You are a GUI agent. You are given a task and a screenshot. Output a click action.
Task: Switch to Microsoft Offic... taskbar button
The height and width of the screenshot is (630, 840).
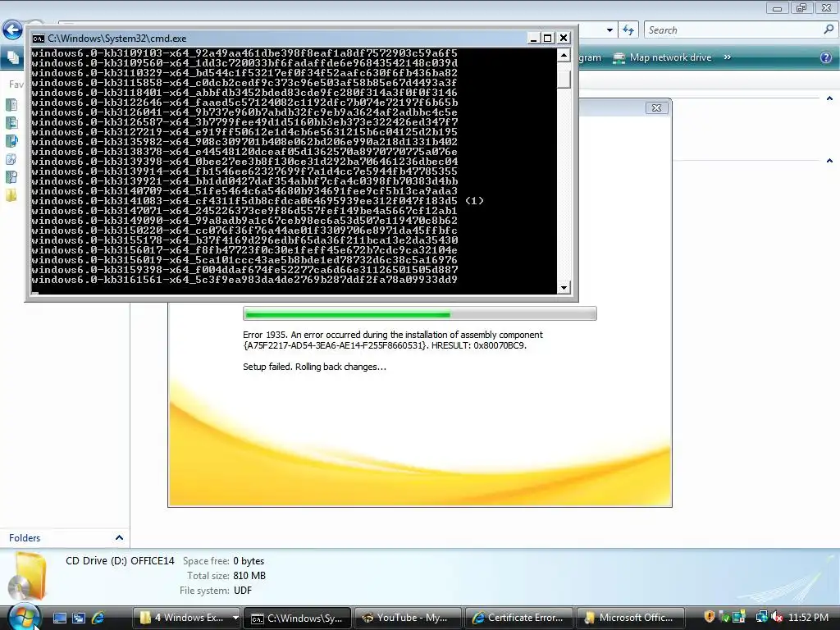pos(631,618)
